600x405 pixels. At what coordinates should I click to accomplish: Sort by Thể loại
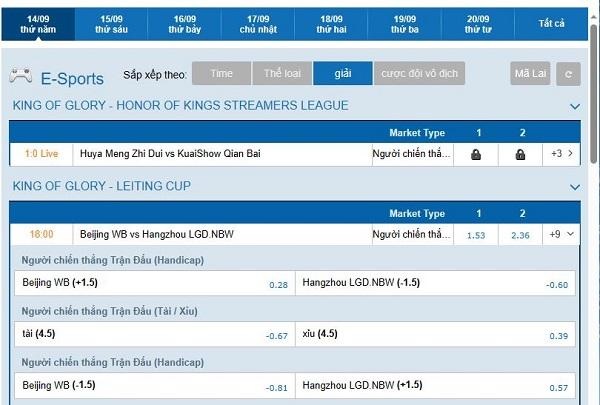pyautogui.click(x=281, y=73)
